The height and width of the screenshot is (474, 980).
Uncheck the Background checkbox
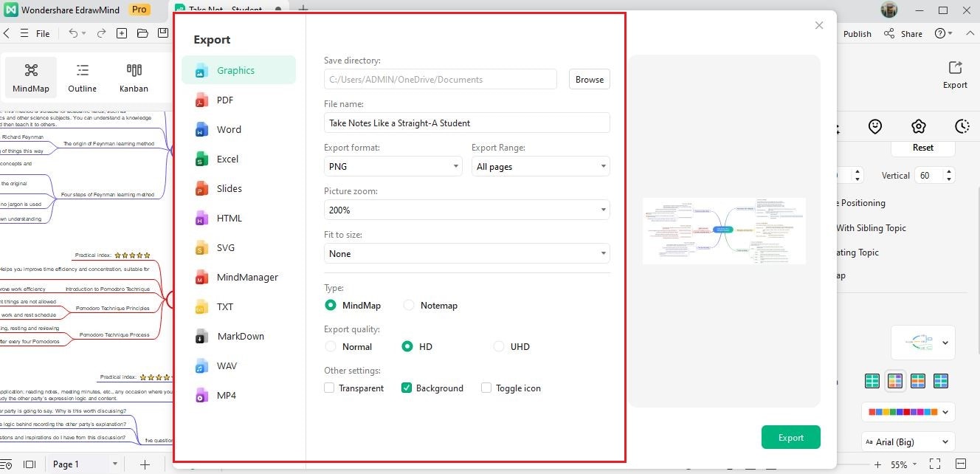[x=406, y=388]
